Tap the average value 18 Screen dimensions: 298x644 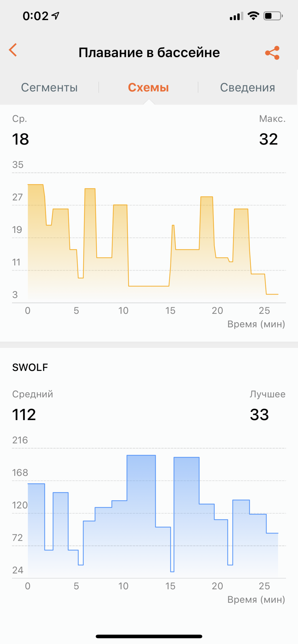pyautogui.click(x=21, y=139)
